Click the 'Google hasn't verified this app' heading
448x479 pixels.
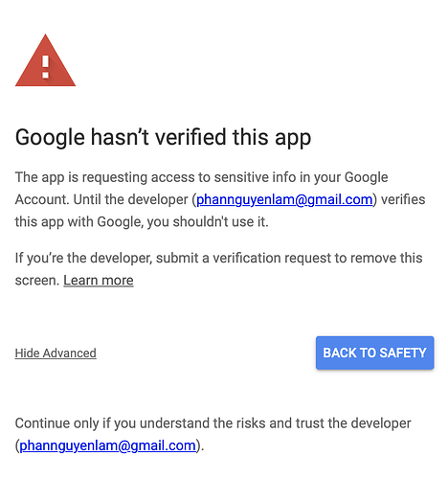163,137
